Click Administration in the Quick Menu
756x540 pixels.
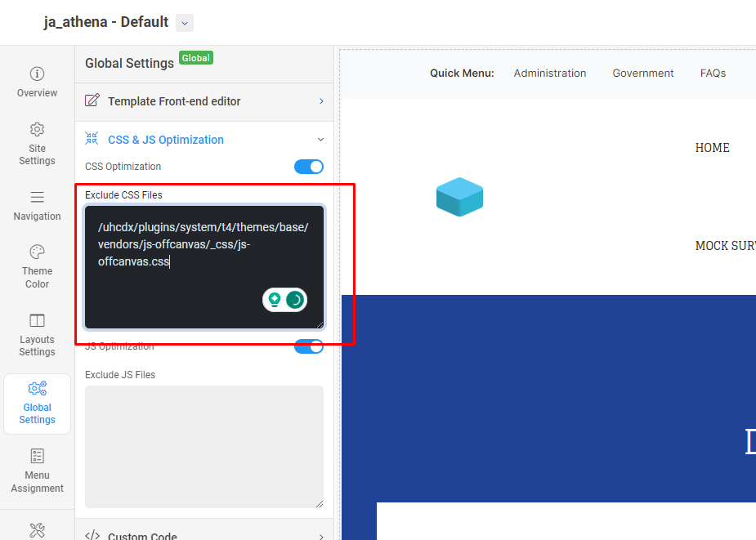550,74
